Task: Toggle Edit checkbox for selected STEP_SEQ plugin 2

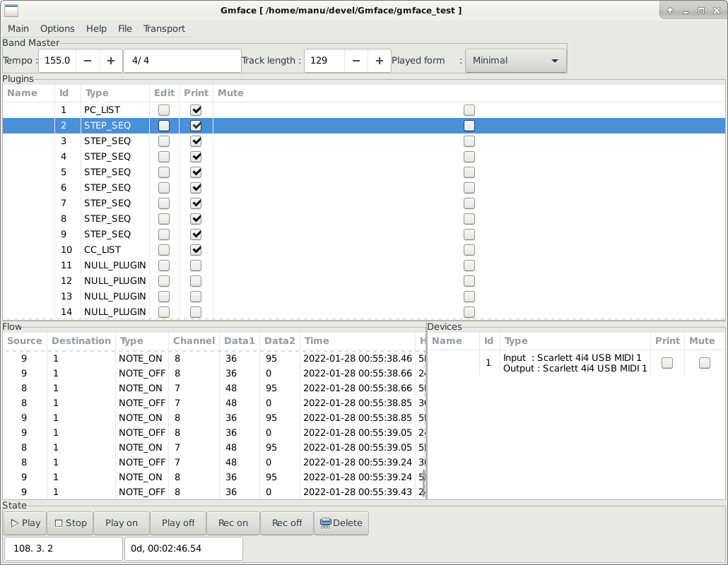Action: click(164, 126)
